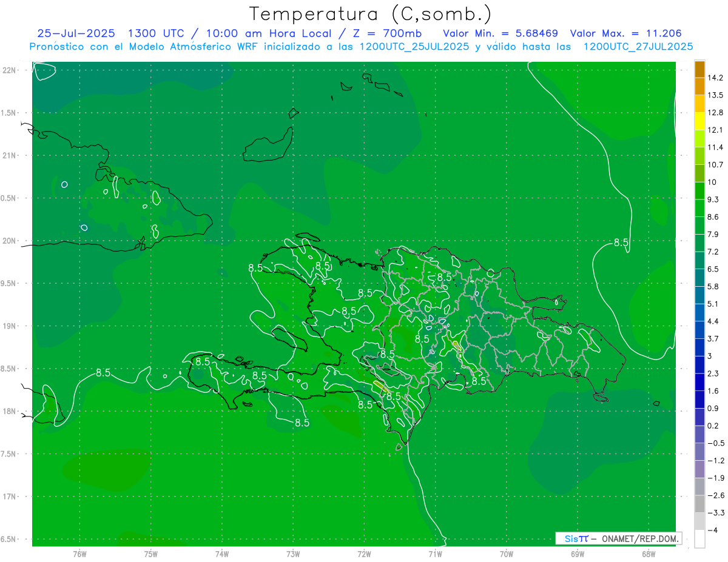
Task: Click the "ONAMET/REP.DOM." credit label
Action: [641, 538]
